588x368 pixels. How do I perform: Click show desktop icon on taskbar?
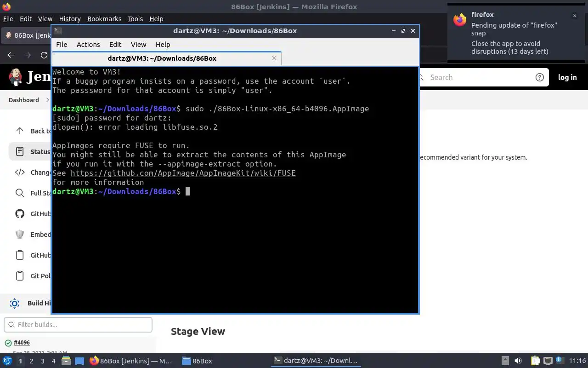click(x=79, y=361)
